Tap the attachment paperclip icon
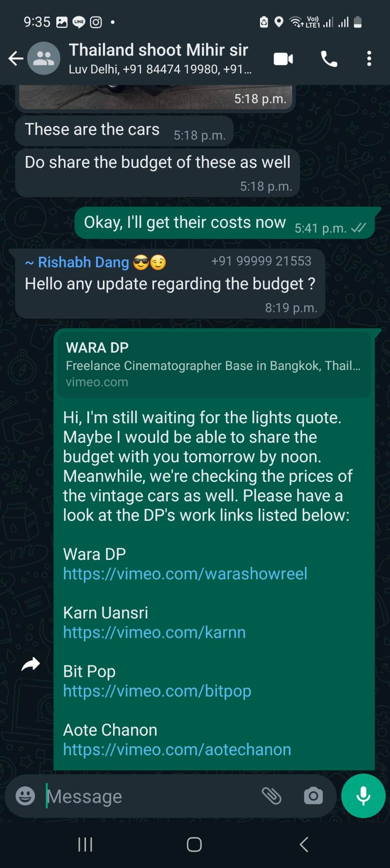This screenshot has height=868, width=390. (271, 796)
